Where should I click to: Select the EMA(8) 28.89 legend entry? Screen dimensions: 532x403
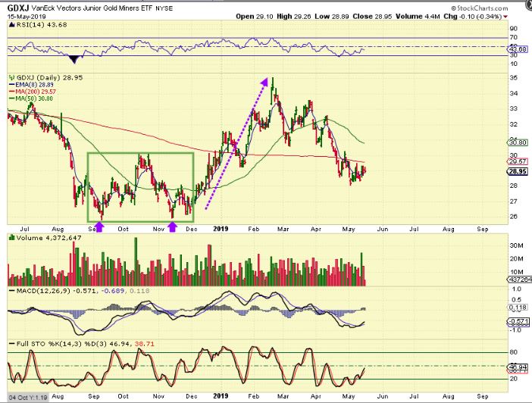pos(34,85)
